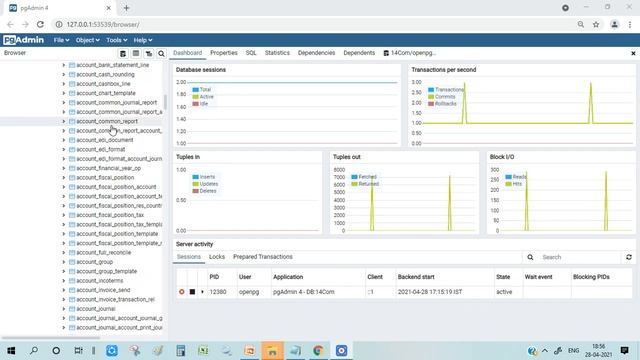Click the View Data table icon in Browser panel
This screenshot has height=360, width=640.
tap(136, 53)
